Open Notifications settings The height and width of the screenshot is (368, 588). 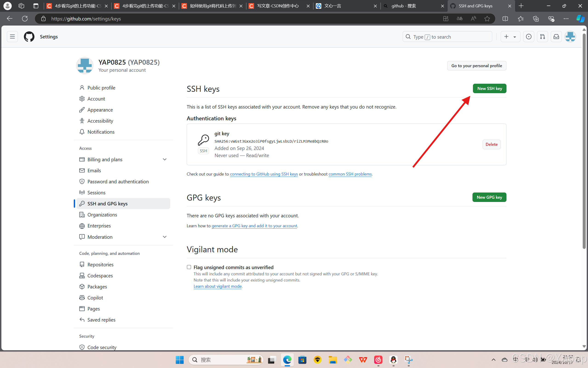(x=123, y=132)
